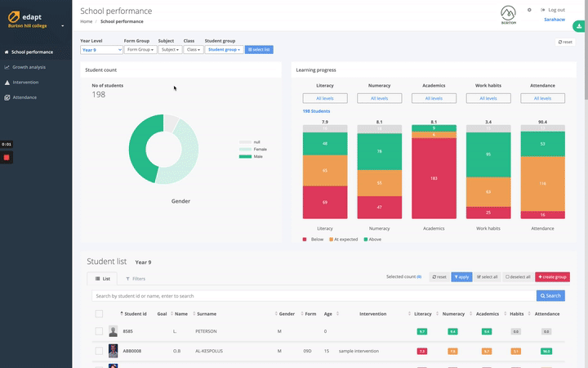Select the List tab
This screenshot has width=588, height=368.
[x=103, y=279]
